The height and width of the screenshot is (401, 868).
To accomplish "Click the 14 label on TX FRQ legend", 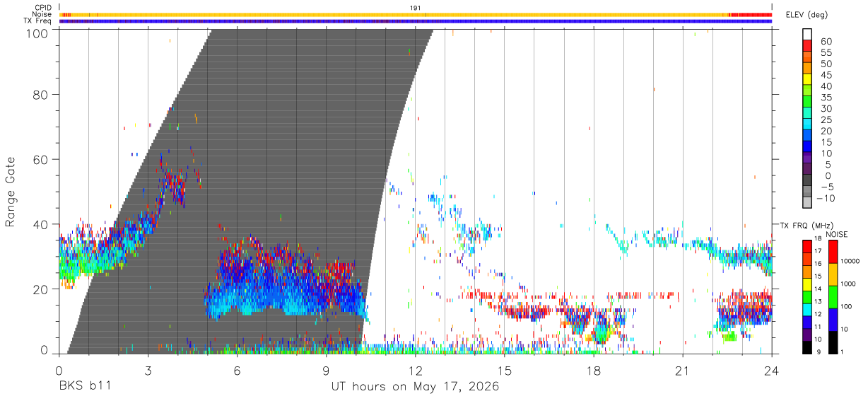I will [x=818, y=289].
